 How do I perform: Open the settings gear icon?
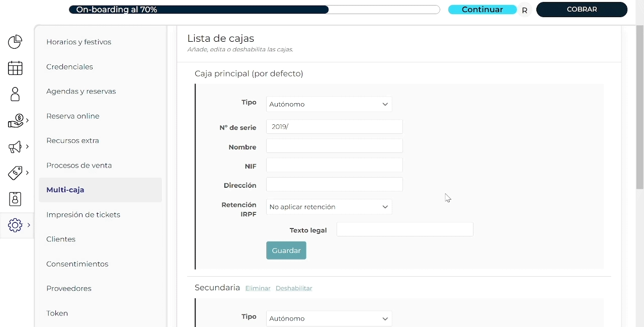tap(16, 225)
